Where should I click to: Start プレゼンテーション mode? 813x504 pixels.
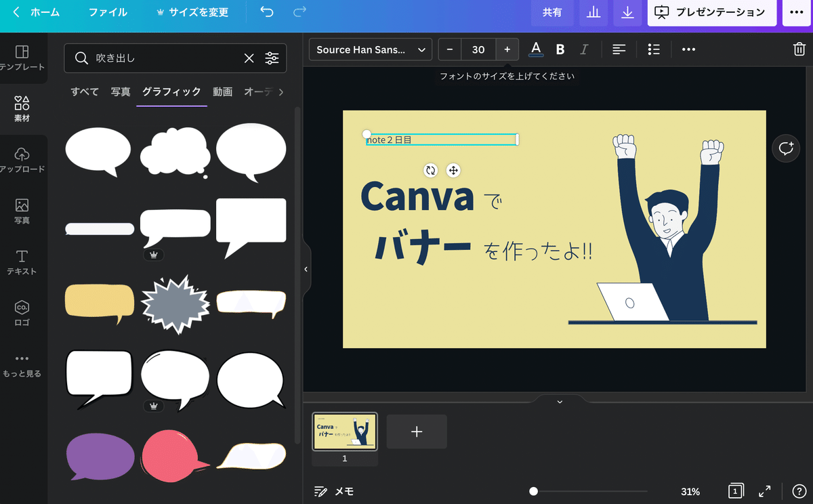(x=711, y=12)
